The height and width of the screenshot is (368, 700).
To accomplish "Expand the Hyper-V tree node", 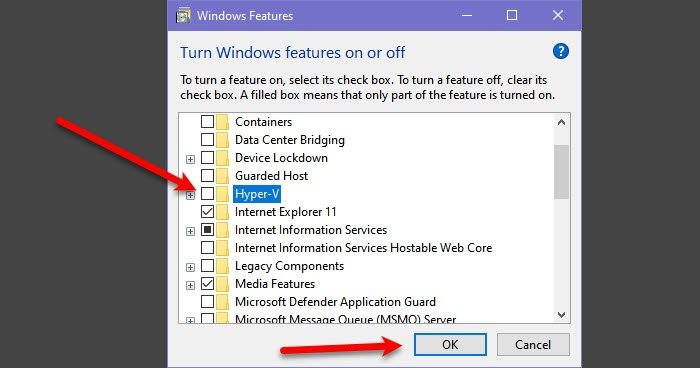I will 191,195.
